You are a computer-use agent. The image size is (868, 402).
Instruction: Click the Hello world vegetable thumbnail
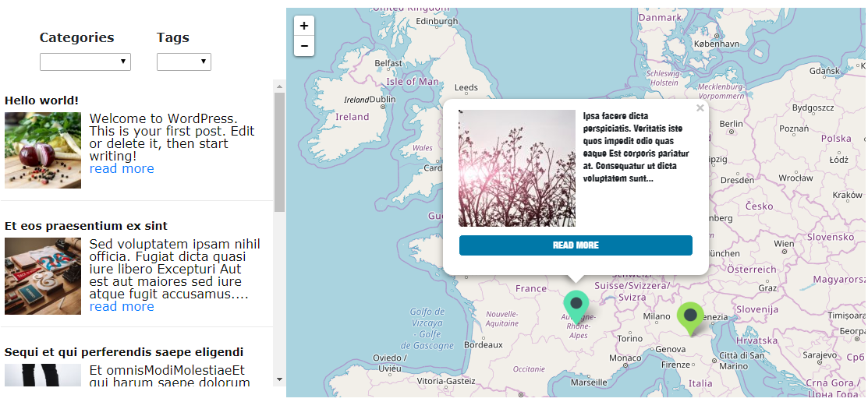[x=43, y=150]
